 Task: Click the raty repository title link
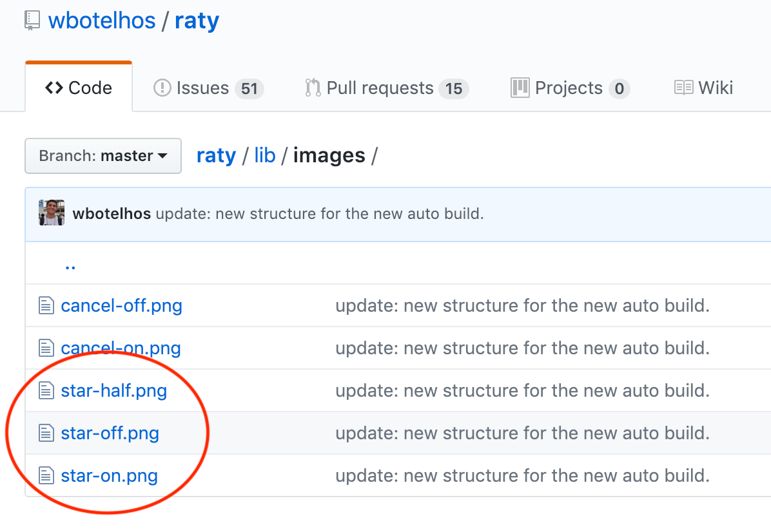coord(197,21)
